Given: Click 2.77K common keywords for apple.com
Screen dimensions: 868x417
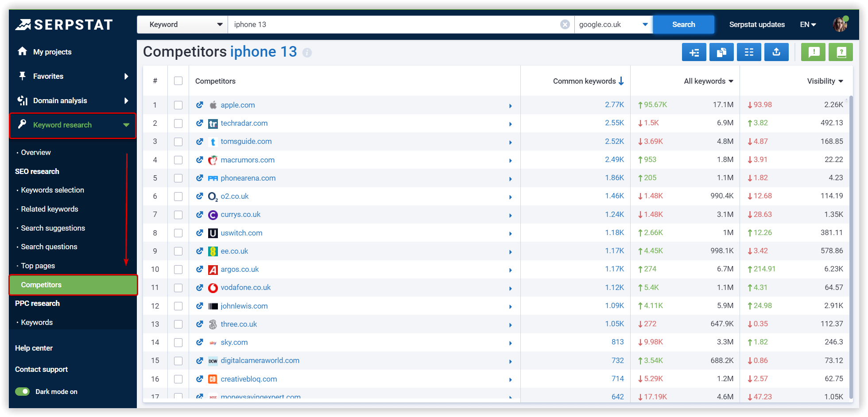Looking at the screenshot, I should coord(614,104).
